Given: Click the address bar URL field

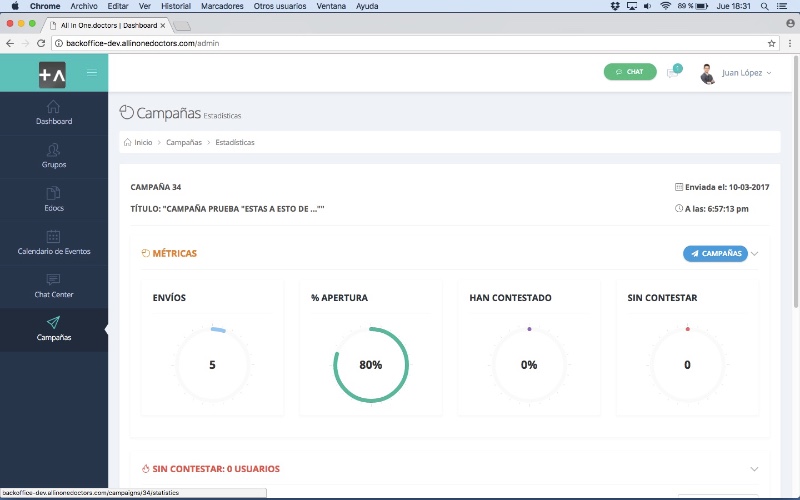Looking at the screenshot, I should 414,43.
